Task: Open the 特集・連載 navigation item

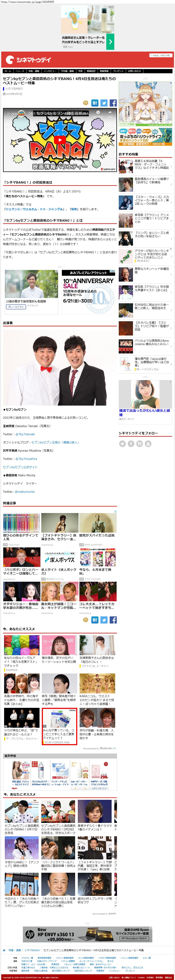Action: click(x=34, y=71)
